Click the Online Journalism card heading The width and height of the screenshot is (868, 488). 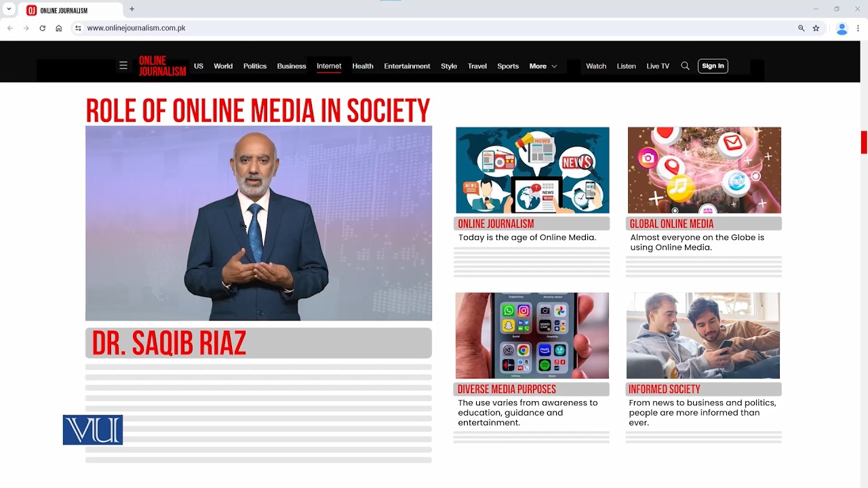tap(496, 224)
